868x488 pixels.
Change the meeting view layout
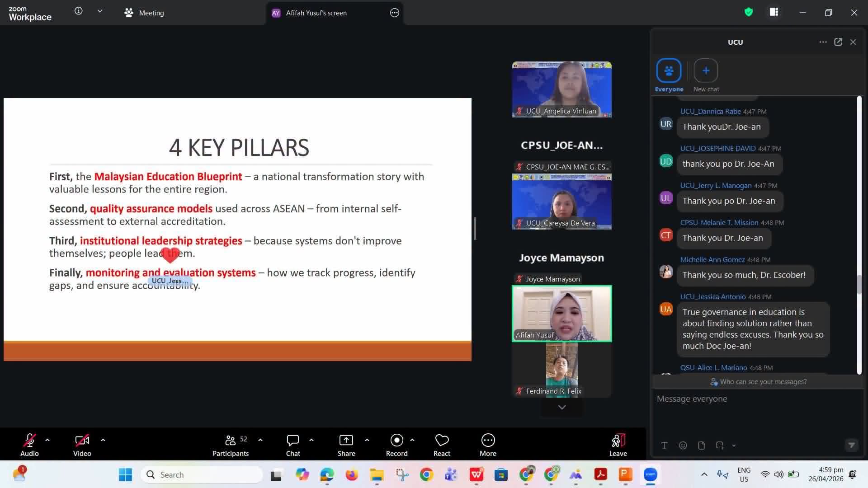tap(774, 12)
